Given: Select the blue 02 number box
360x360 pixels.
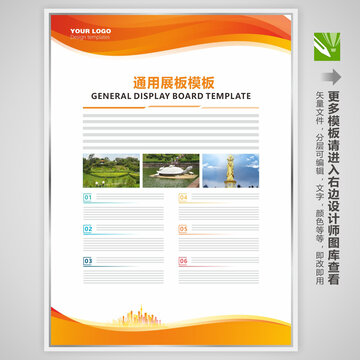Looking at the screenshot, I should click(x=88, y=229).
